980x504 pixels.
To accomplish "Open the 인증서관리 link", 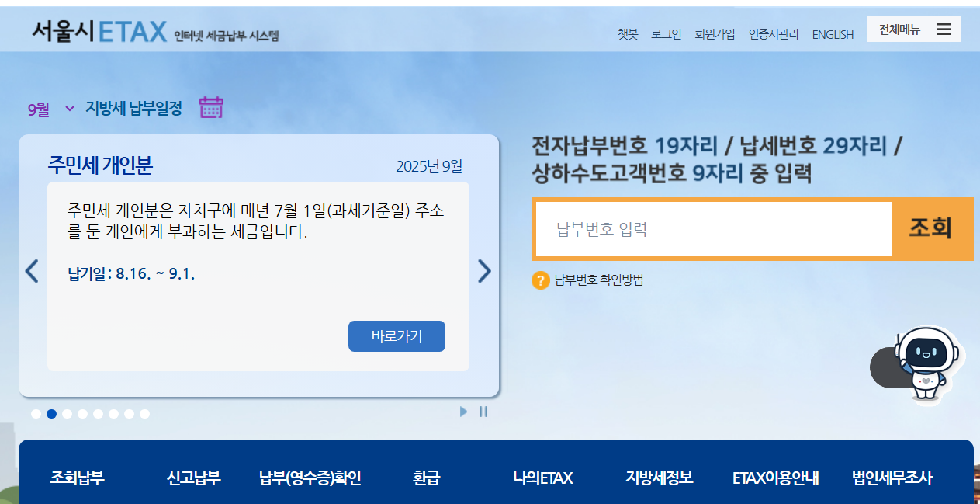I will click(774, 34).
